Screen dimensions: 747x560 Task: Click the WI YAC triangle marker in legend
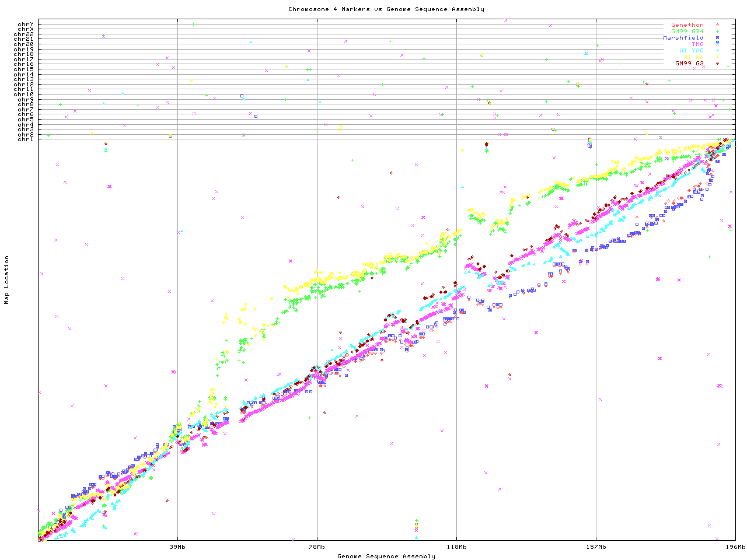pyautogui.click(x=717, y=51)
